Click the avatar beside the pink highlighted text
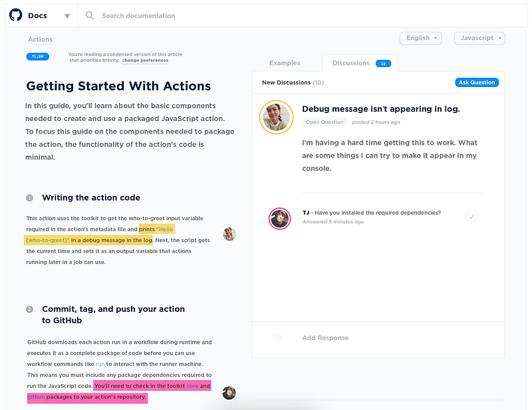532x410 pixels. point(229,393)
